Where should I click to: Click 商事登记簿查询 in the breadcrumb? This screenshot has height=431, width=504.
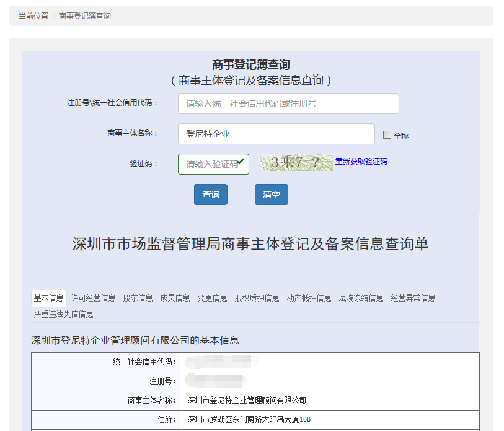click(85, 16)
